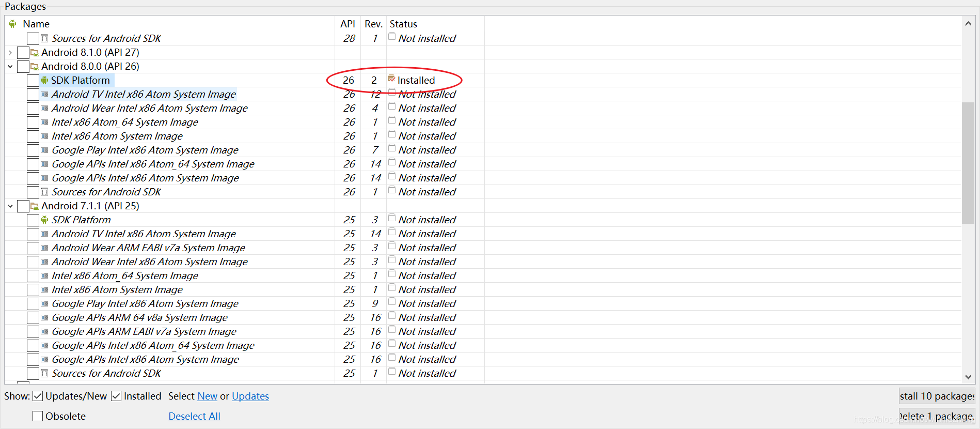This screenshot has width=980, height=429.
Task: Click the Sources for Android SDK API 28 icon
Action: tap(44, 38)
